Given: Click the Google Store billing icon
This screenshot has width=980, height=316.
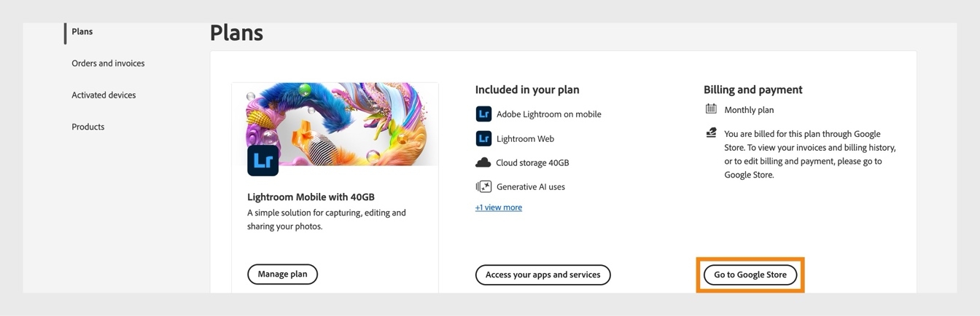Looking at the screenshot, I should tap(711, 133).
